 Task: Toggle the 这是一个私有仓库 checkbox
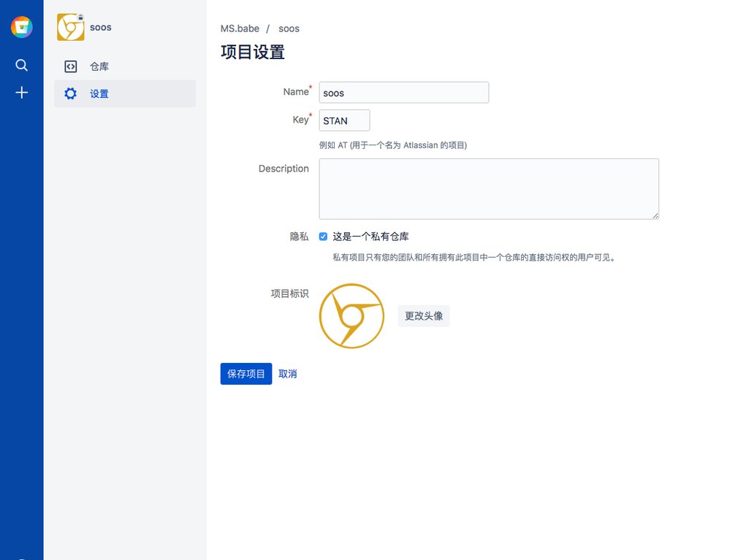[x=323, y=237]
